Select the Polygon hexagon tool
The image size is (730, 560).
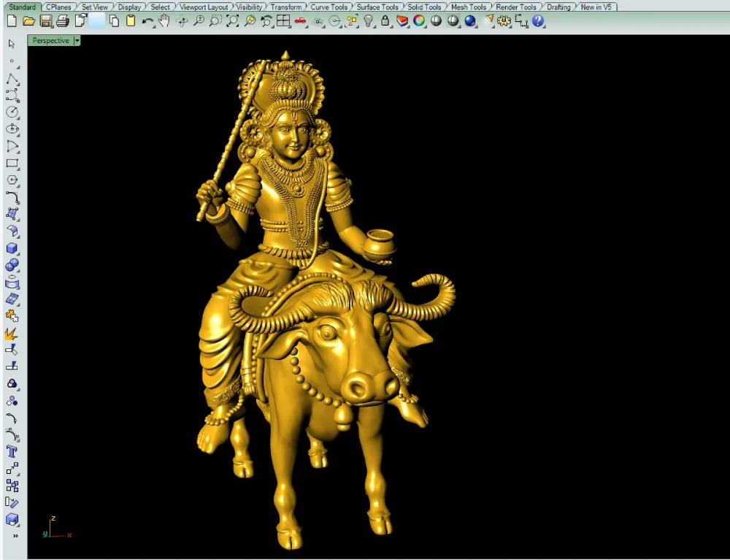point(12,180)
